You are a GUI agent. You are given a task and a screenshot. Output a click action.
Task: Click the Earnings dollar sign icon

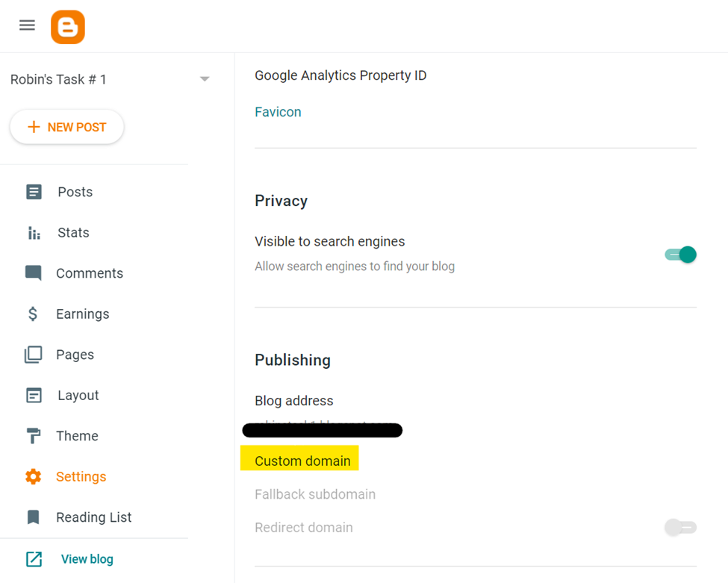[33, 314]
